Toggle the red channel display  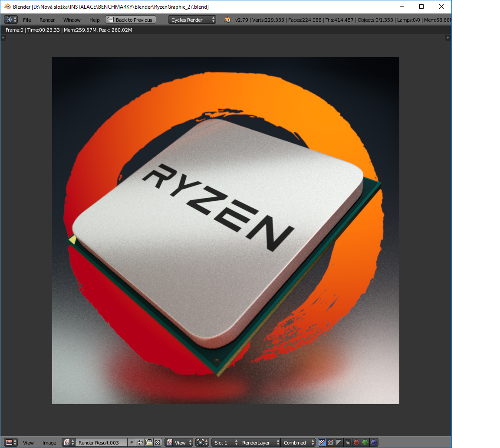click(x=356, y=442)
